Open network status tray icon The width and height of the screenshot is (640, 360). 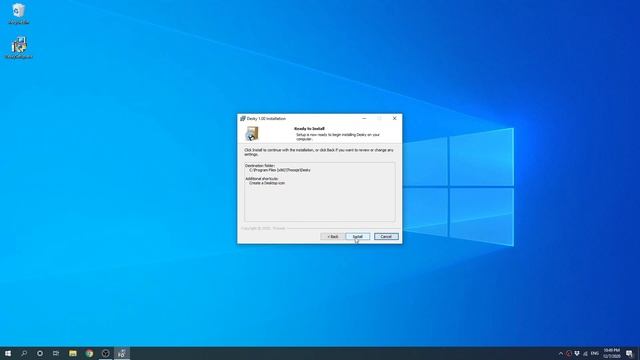coord(585,353)
